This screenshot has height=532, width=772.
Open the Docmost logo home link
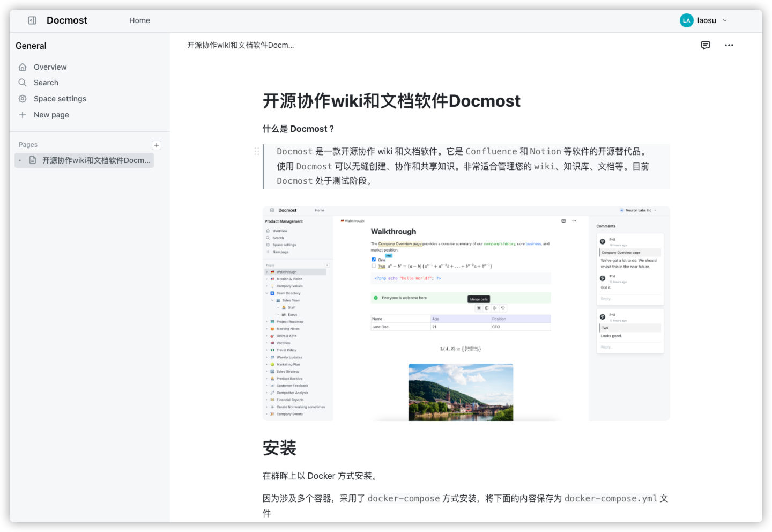66,20
